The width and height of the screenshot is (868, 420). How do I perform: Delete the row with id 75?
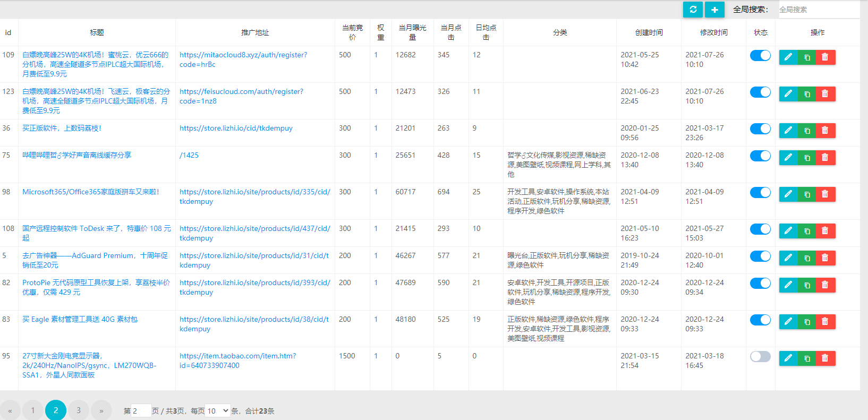coord(825,158)
